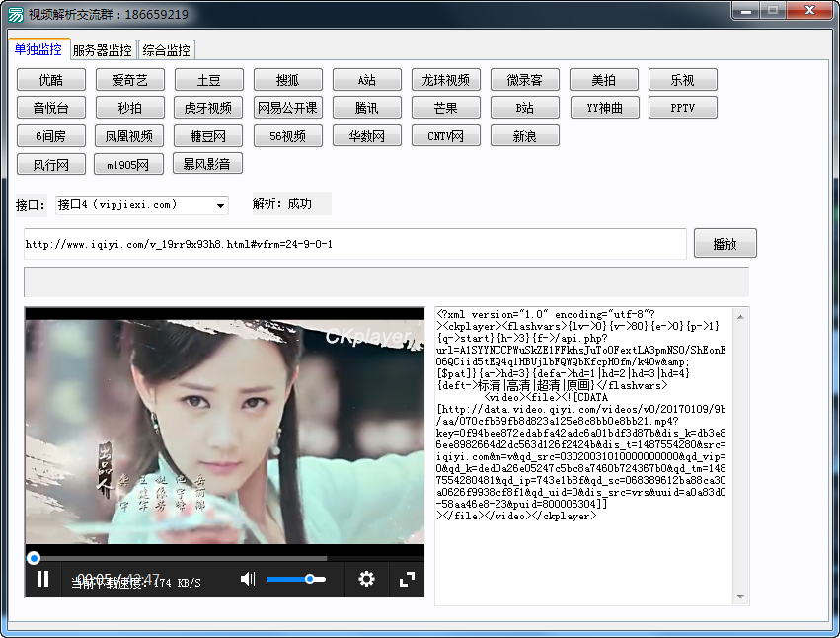Switch to the 服务器监控 tab
The image size is (840, 638).
pos(102,50)
